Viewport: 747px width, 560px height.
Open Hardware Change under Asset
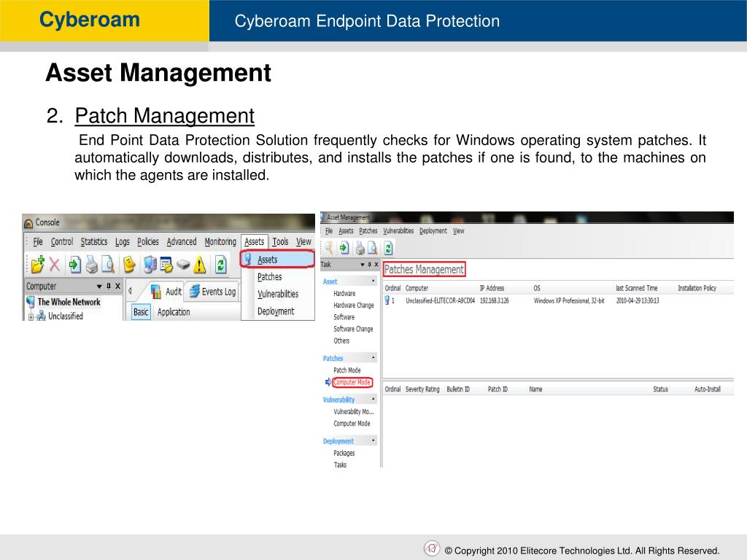(x=354, y=306)
